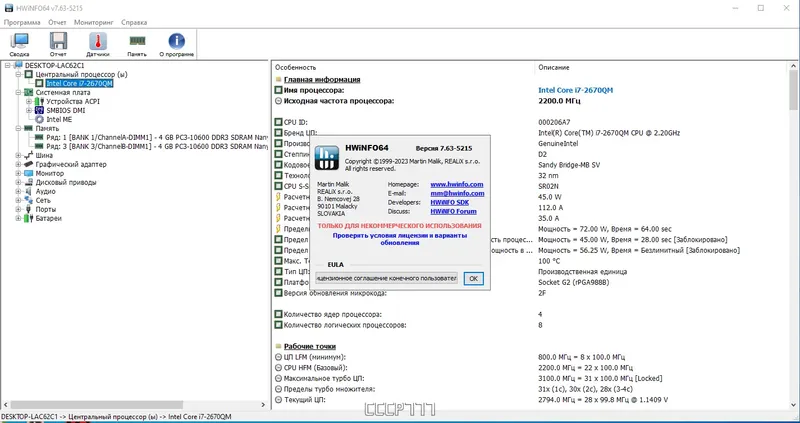Open the HWiNFO Forum link
The image size is (800, 423).
453,211
